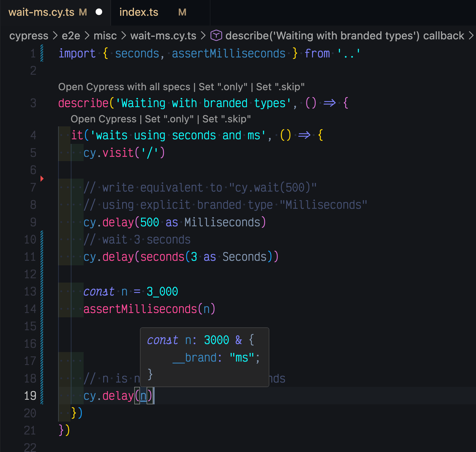Switch to the index.ts tab
476x452 pixels.
click(x=139, y=12)
